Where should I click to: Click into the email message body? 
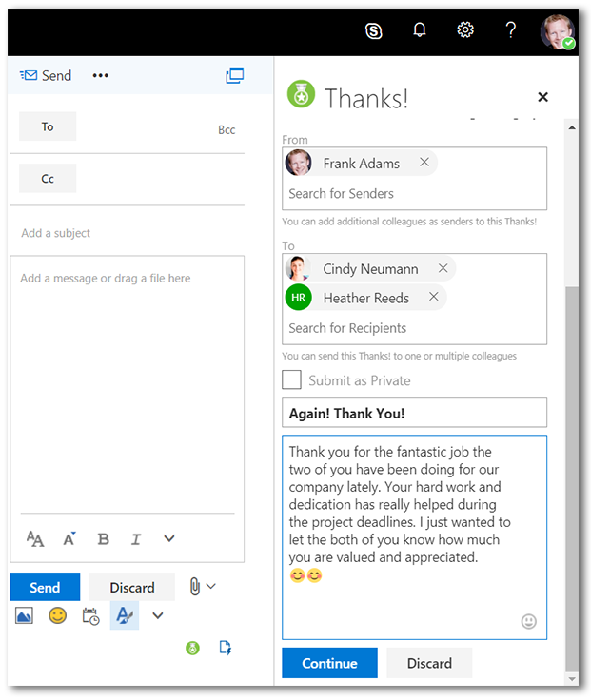click(128, 384)
